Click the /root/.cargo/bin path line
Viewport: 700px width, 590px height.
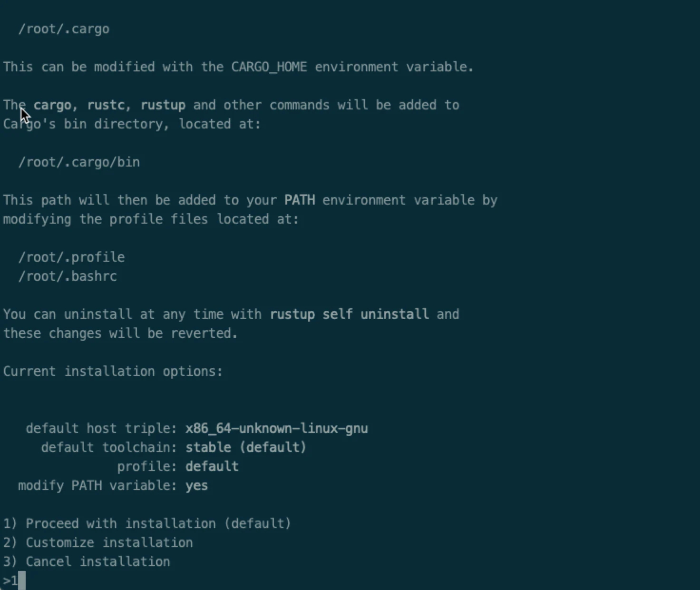79,162
